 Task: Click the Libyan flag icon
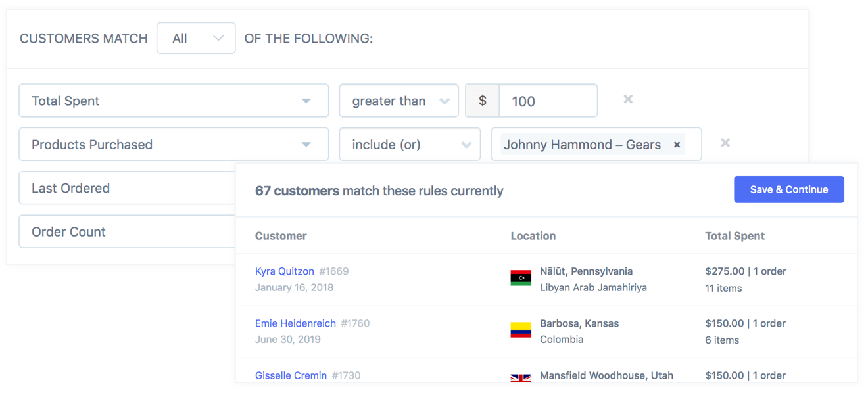(x=521, y=278)
